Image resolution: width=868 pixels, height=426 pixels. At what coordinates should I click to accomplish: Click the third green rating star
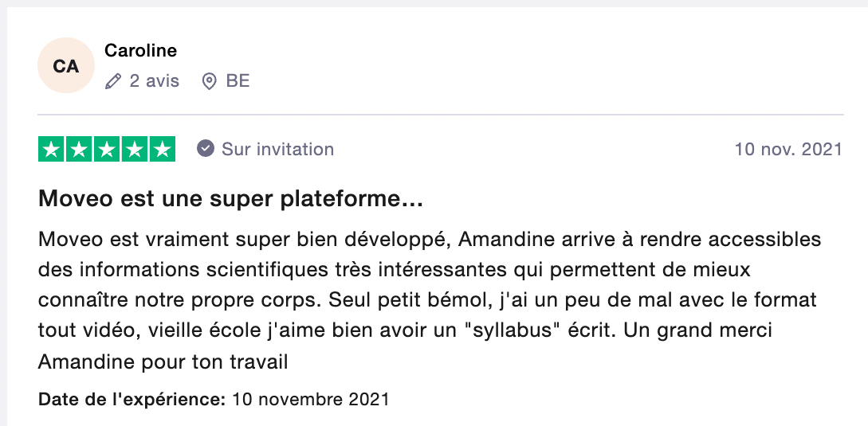(107, 150)
